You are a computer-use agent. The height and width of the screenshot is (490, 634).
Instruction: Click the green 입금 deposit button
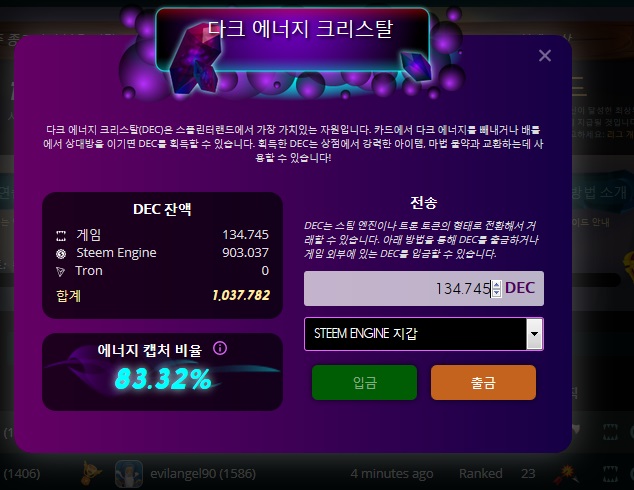coord(364,382)
